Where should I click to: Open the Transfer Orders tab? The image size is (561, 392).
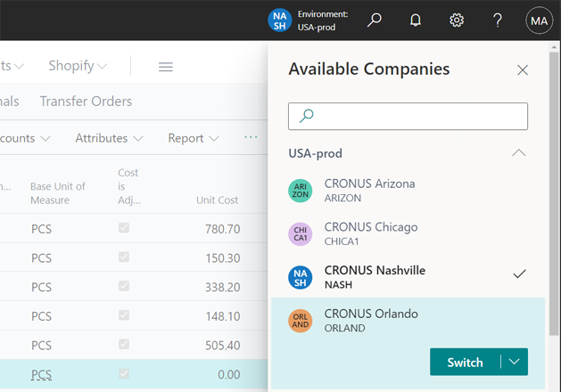(86, 102)
